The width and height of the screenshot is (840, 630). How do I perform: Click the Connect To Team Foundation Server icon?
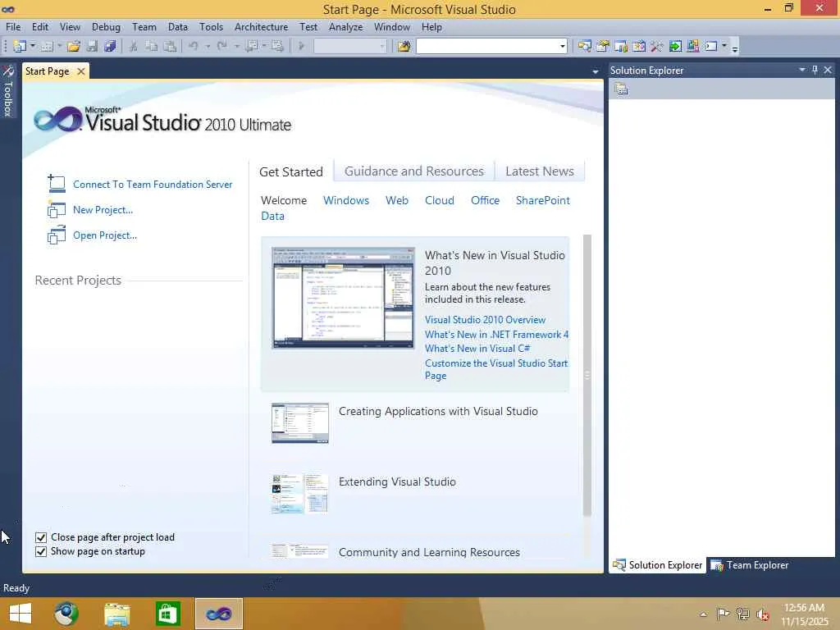click(x=56, y=184)
